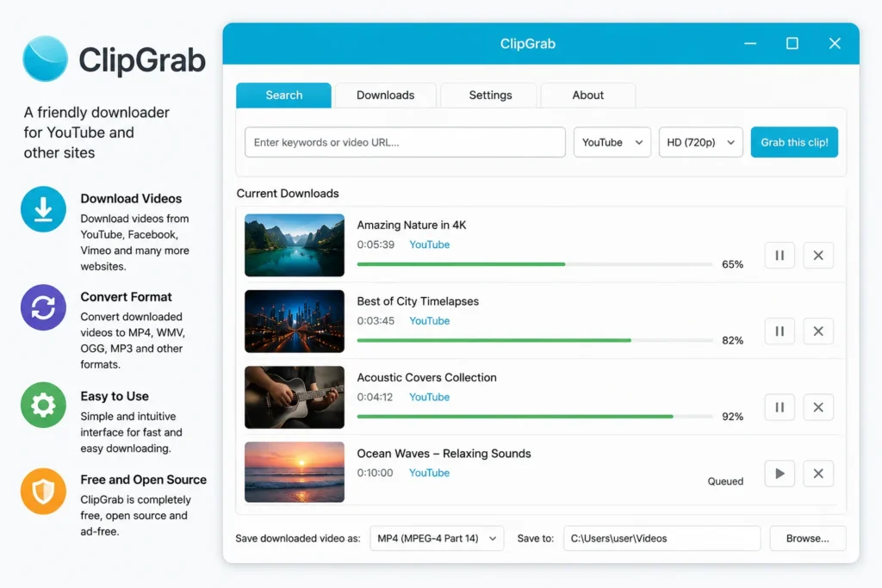Viewport: 882px width, 588px height.
Task: Maximize the ClipGrab window
Action: tap(792, 43)
